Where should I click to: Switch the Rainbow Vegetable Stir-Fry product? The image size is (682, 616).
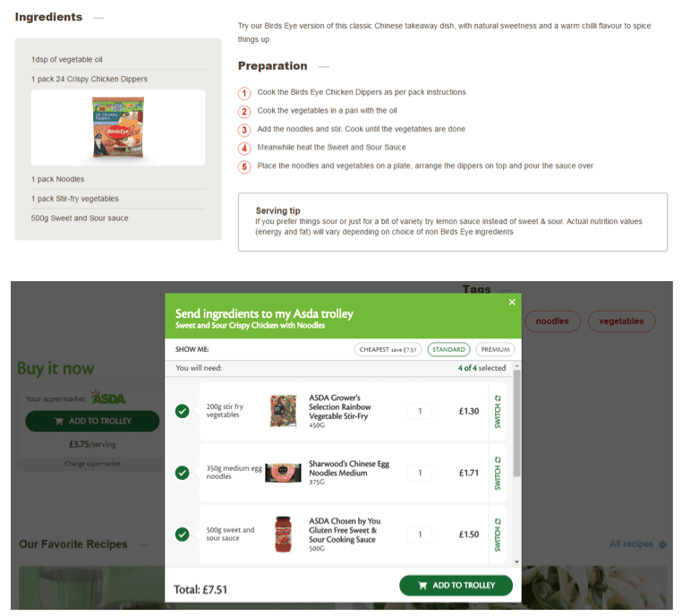[498, 412]
